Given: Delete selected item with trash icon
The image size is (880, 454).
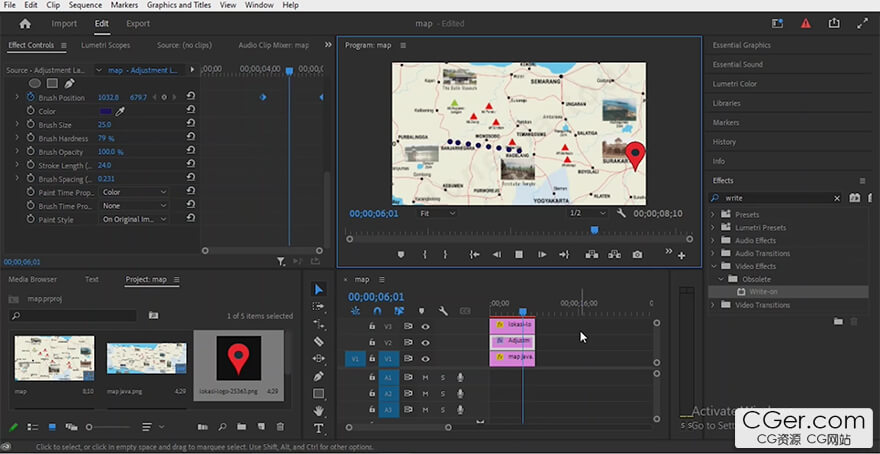Looking at the screenshot, I should (281, 427).
